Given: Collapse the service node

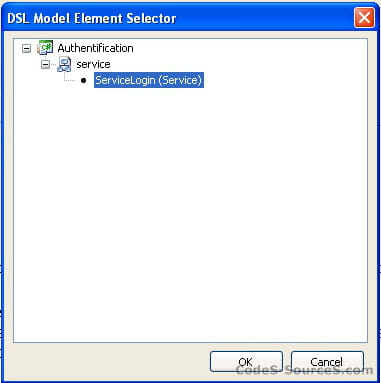Looking at the screenshot, I should click(45, 64).
